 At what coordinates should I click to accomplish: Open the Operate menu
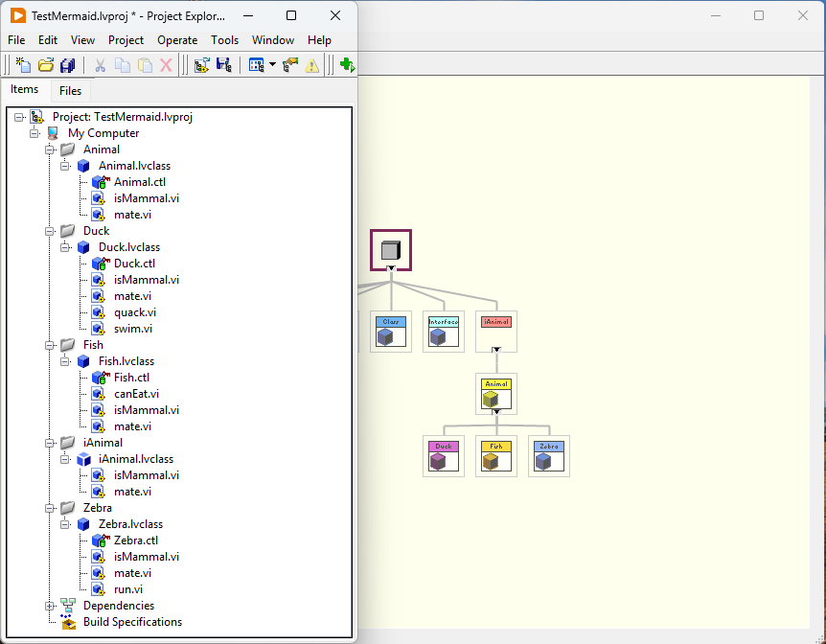tap(177, 40)
